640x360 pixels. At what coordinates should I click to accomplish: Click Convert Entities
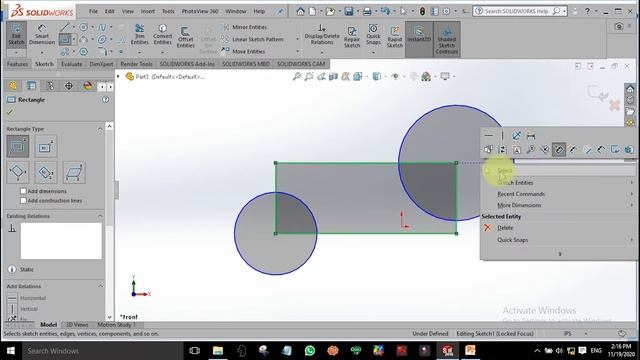click(x=162, y=34)
